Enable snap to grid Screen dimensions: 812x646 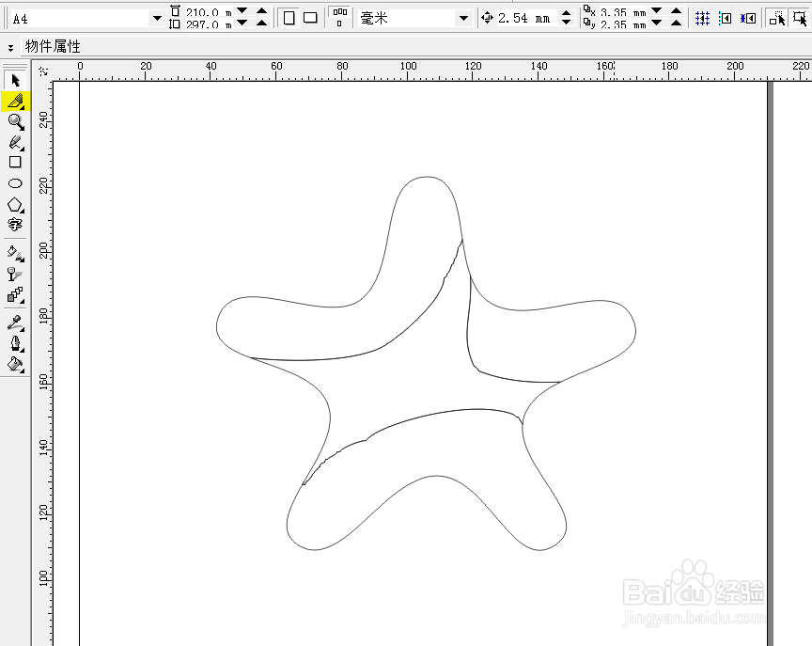701,17
